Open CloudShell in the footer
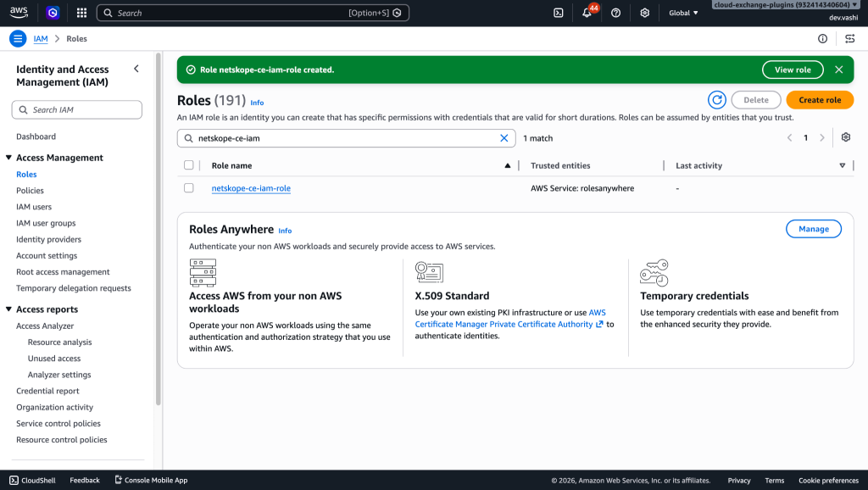The height and width of the screenshot is (490, 868). coord(33,480)
